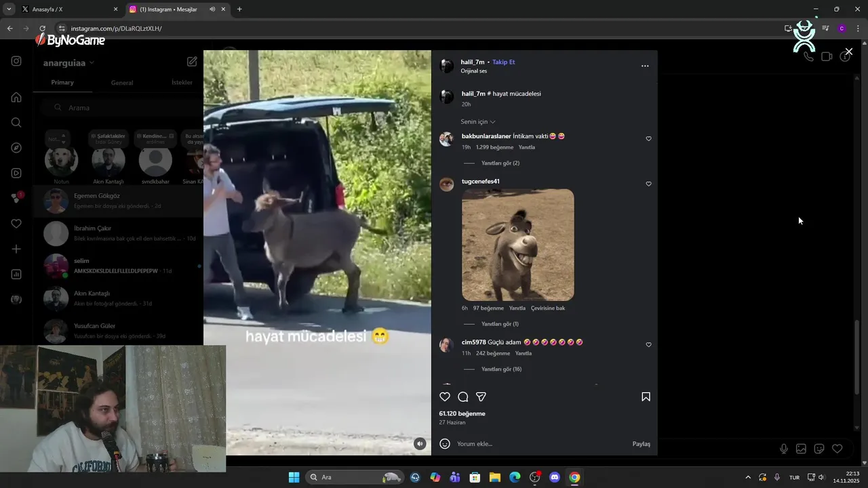
Task: Like cim5978's comment heart
Action: click(648, 345)
